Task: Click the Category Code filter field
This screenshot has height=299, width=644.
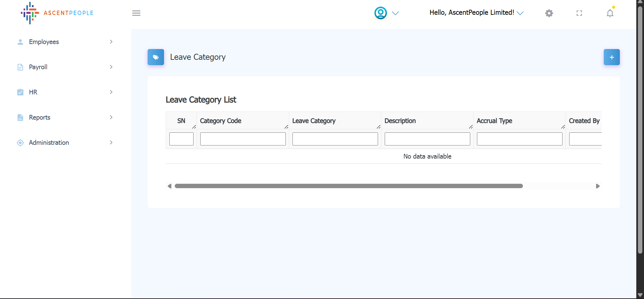Action: click(243, 139)
